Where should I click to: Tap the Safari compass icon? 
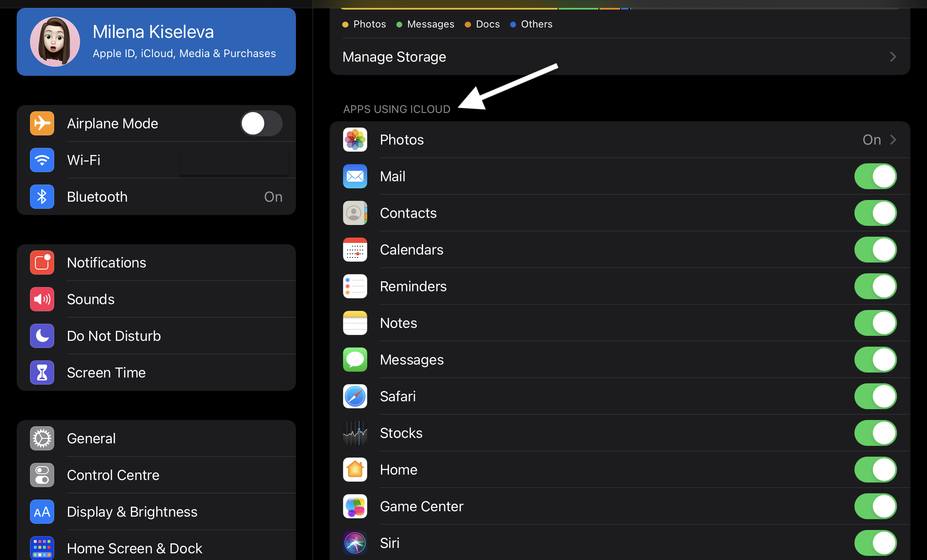(355, 396)
